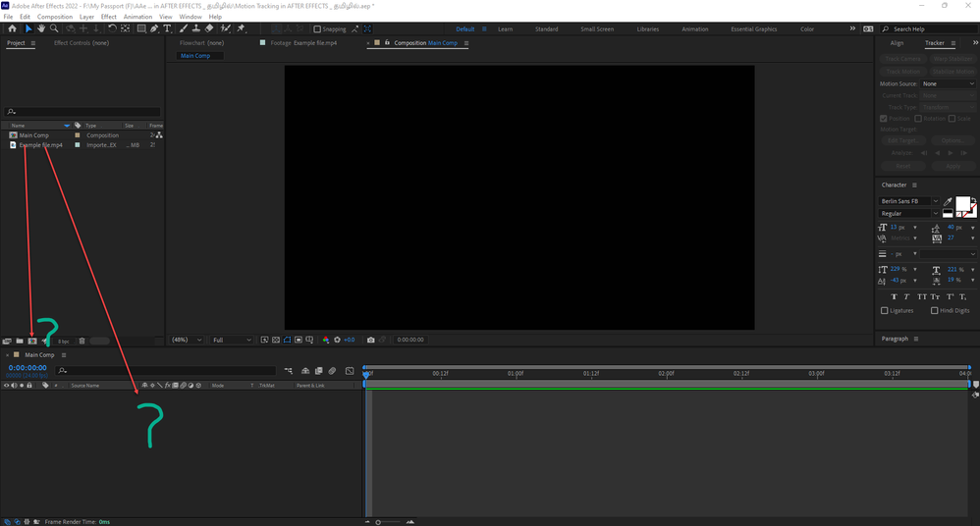Open the Full resolution dropdown
980x526 pixels.
tap(231, 340)
